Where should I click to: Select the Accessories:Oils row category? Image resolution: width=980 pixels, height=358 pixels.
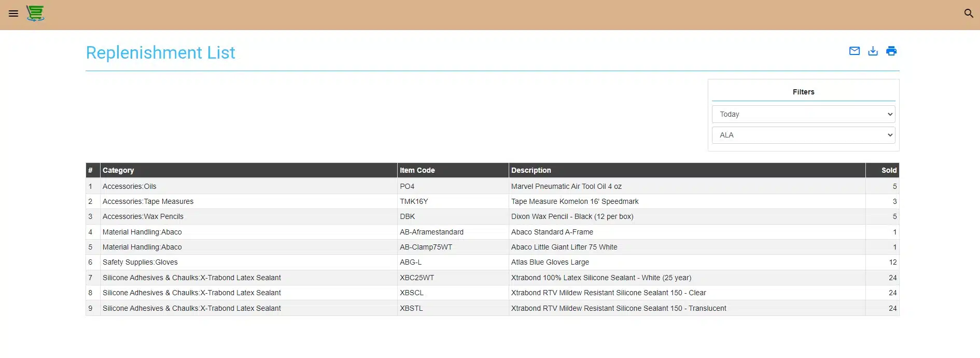tap(129, 186)
